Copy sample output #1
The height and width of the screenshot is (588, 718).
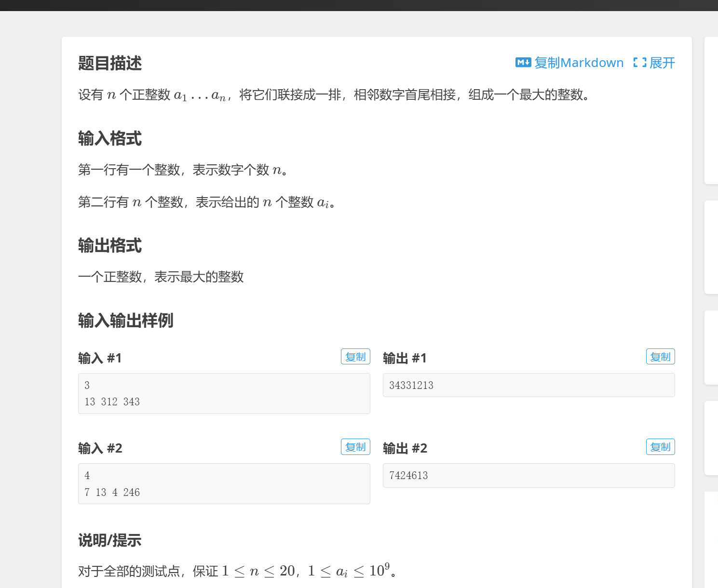click(660, 357)
